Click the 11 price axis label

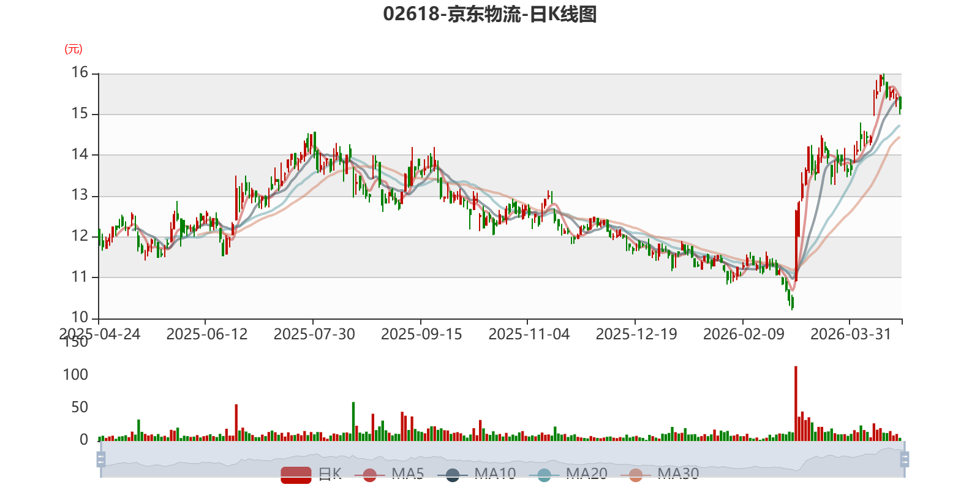80,277
